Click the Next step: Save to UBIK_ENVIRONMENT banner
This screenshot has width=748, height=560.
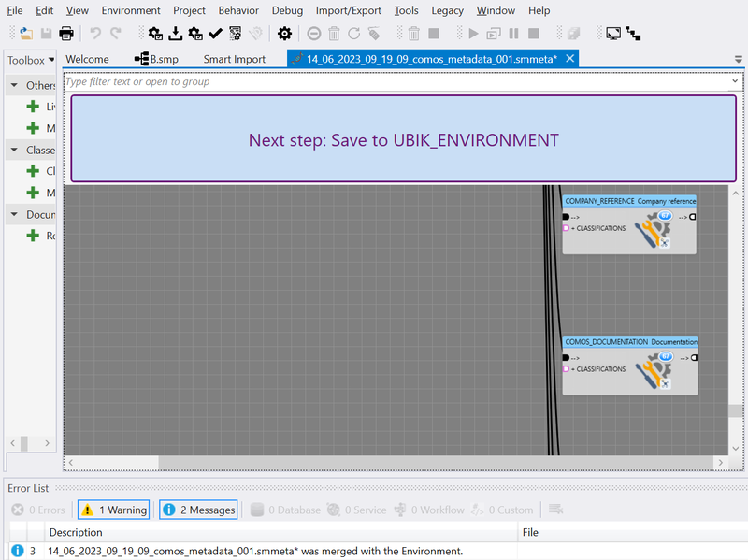[400, 138]
